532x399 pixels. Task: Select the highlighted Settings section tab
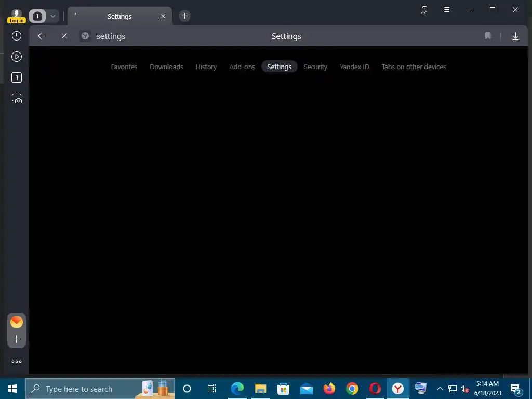click(x=279, y=66)
